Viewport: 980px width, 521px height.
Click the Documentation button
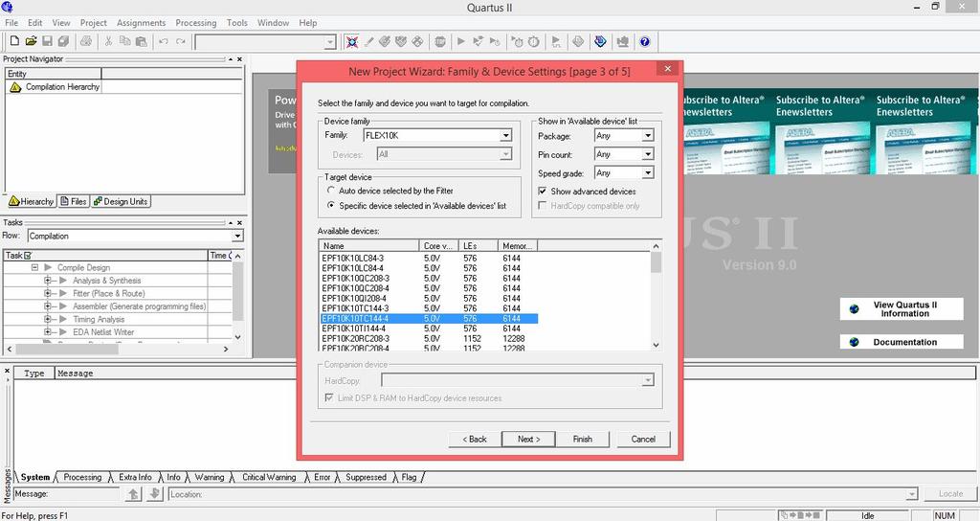902,342
